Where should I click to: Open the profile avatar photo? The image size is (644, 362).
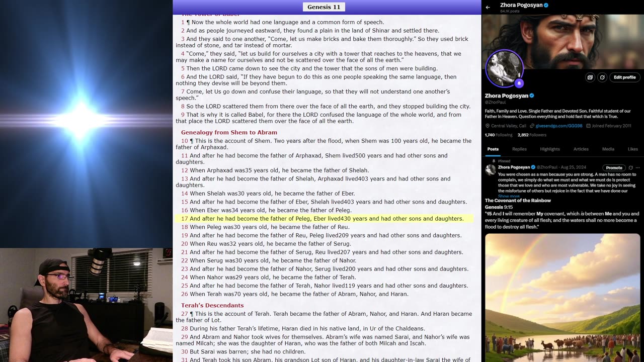tap(504, 68)
